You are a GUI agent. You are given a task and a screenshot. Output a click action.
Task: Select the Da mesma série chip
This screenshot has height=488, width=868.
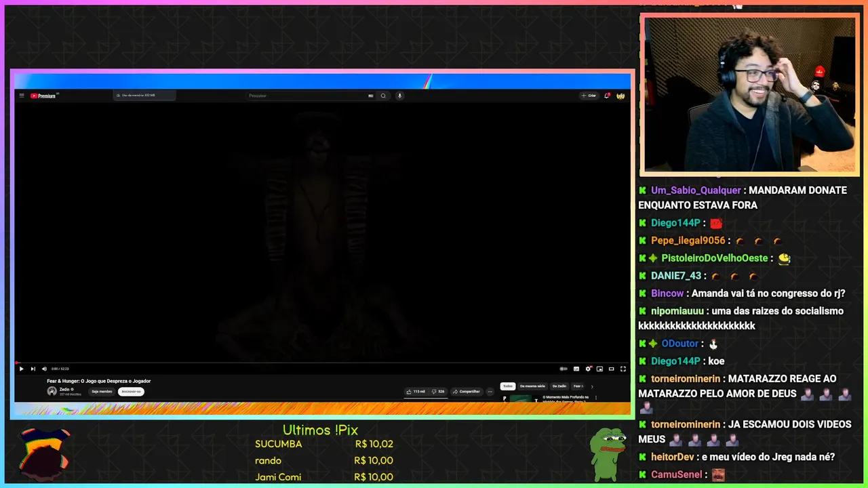(532, 386)
